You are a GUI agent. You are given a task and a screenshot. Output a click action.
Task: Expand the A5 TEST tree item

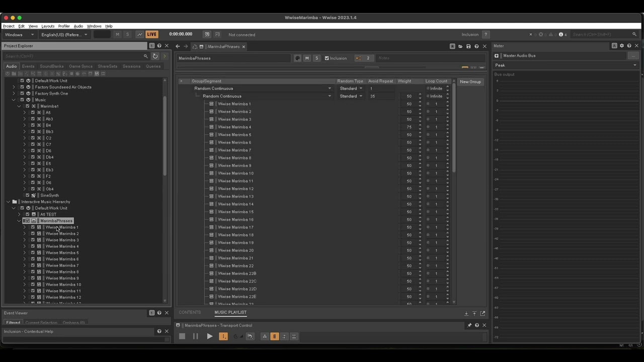click(19, 215)
